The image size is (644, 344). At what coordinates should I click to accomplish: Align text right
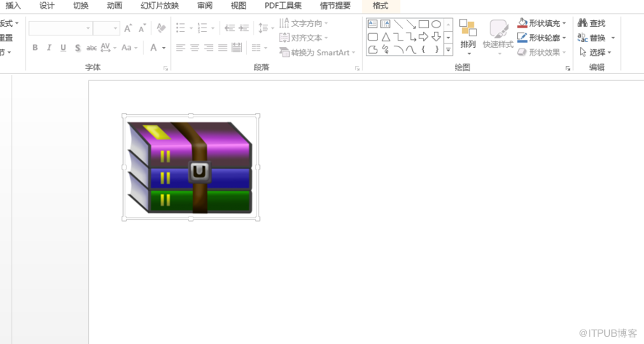click(209, 48)
